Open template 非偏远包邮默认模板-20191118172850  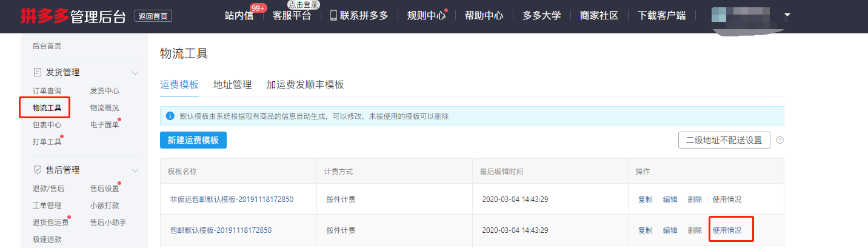[233, 199]
